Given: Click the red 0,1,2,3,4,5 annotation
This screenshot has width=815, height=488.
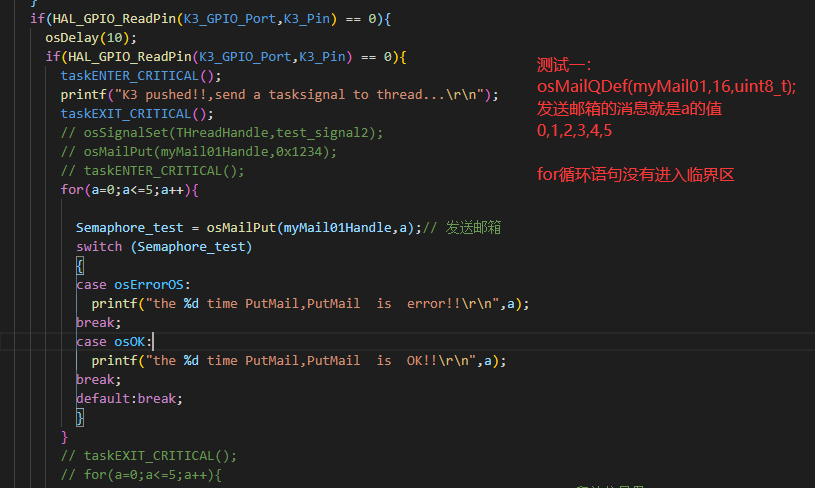Looking at the screenshot, I should click(x=574, y=130).
